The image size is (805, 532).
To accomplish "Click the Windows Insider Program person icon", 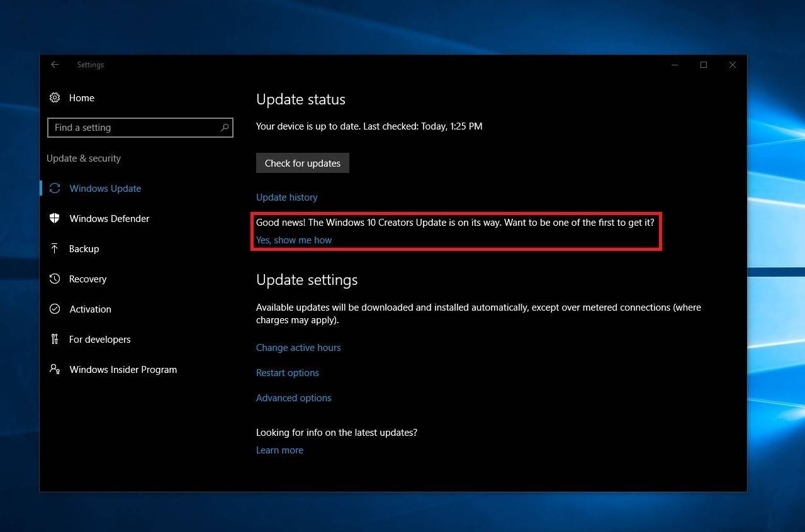I will click(55, 369).
